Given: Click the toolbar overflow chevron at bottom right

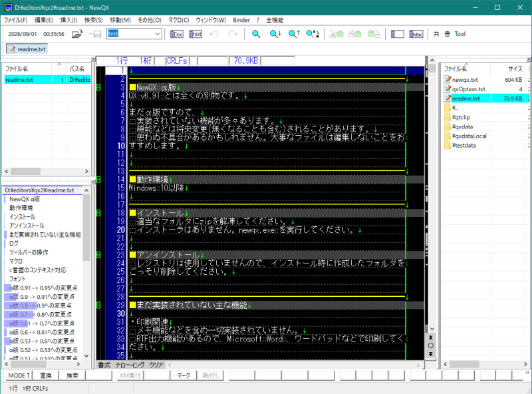Looking at the screenshot, I should coord(527,373).
